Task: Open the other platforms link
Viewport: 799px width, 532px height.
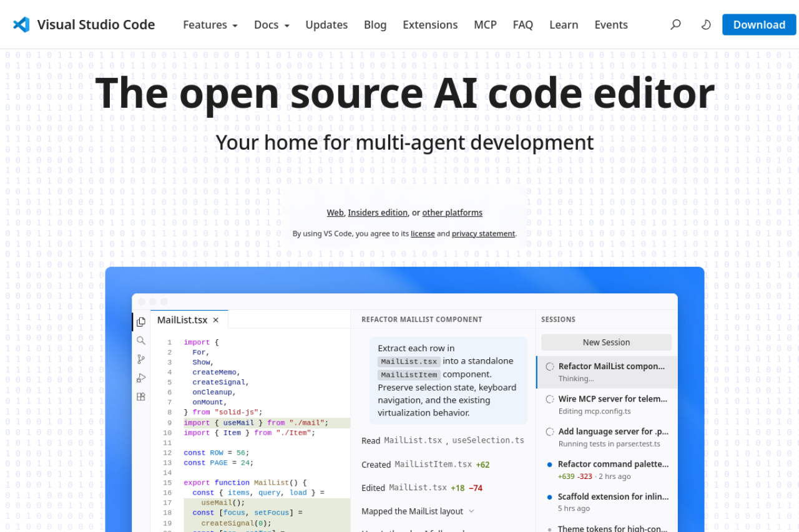Action: [453, 213]
